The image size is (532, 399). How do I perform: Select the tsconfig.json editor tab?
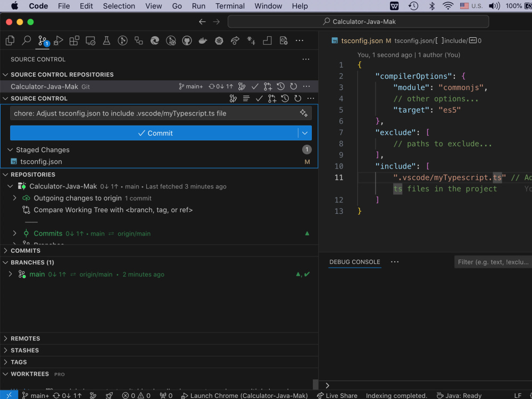pyautogui.click(x=362, y=41)
